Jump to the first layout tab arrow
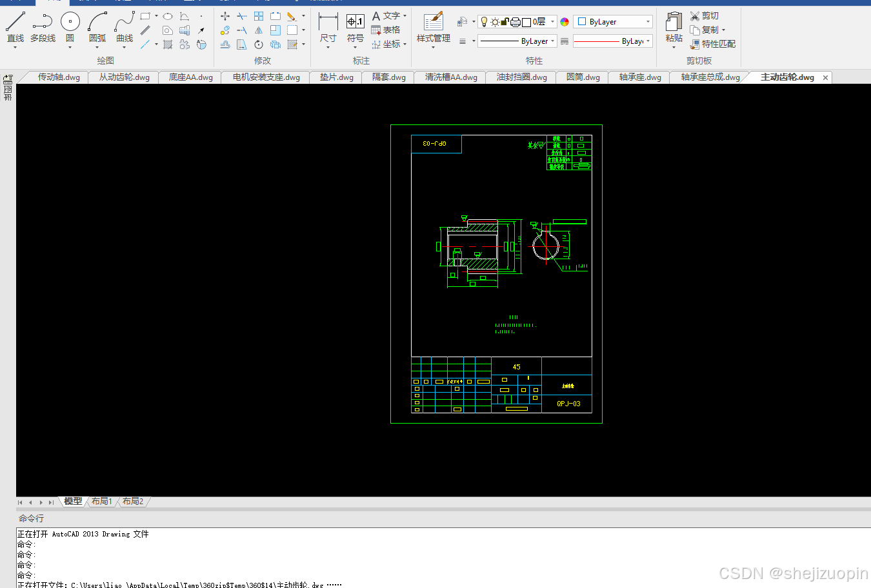Screen dimensions: 871x588 (x=20, y=502)
